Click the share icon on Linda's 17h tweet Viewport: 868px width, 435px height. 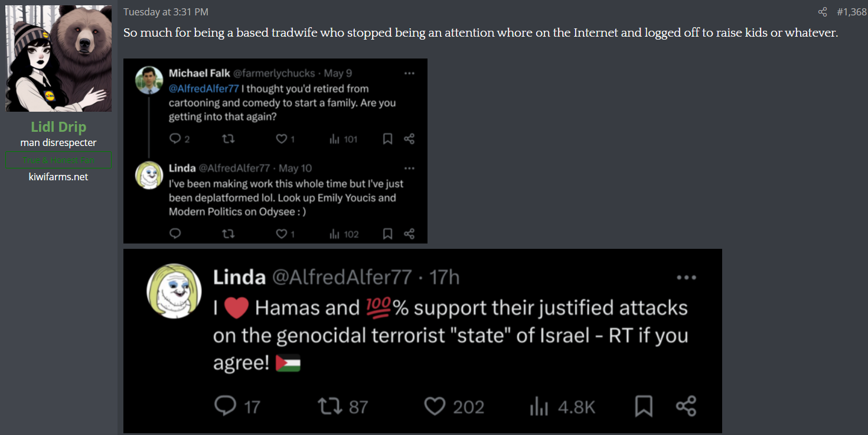tap(686, 406)
